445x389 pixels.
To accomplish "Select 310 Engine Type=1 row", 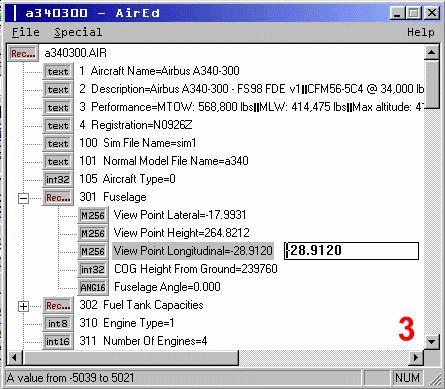I will (127, 323).
